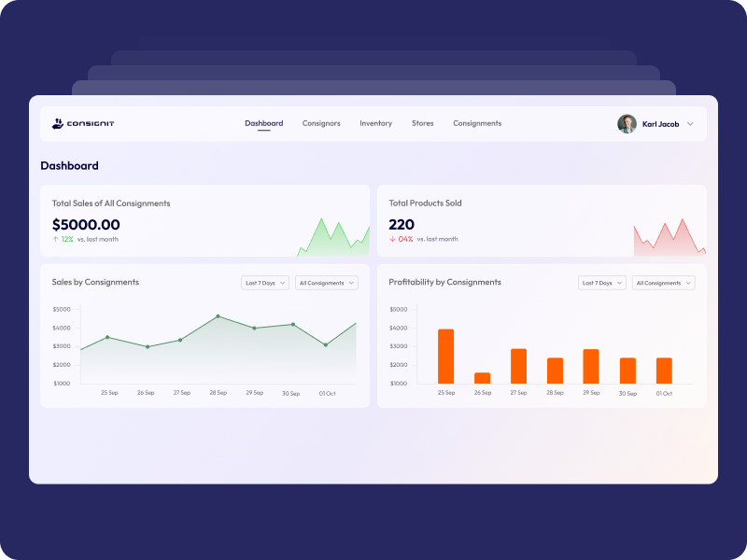Open the Dashboard tab

coord(263,123)
